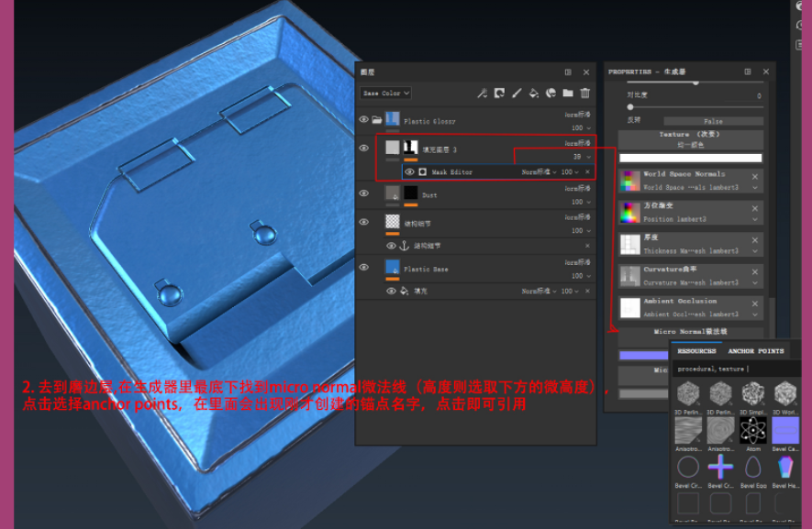Select the black mask thumbnail of Dust layer

[x=411, y=193]
